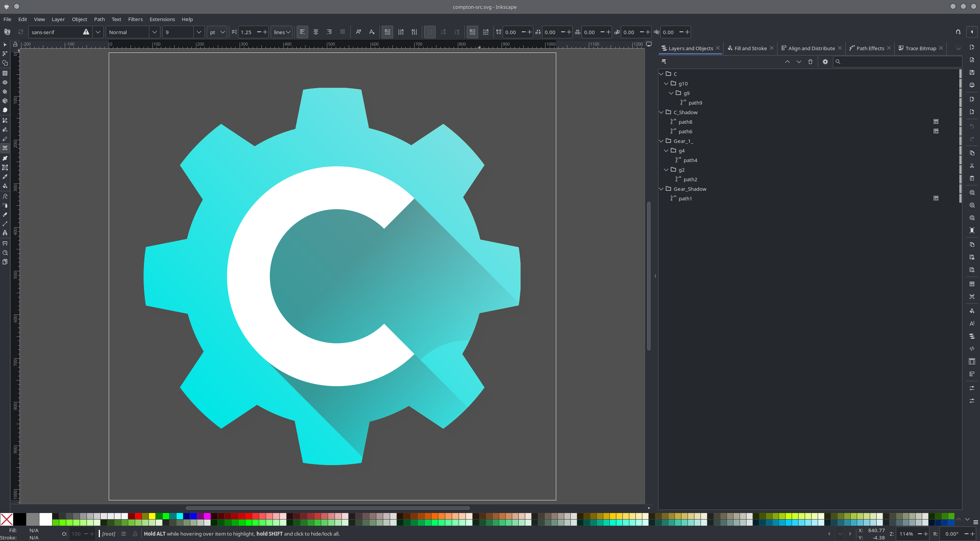The image size is (980, 541).
Task: Switch to Fill and Stroke tab
Action: [750, 48]
